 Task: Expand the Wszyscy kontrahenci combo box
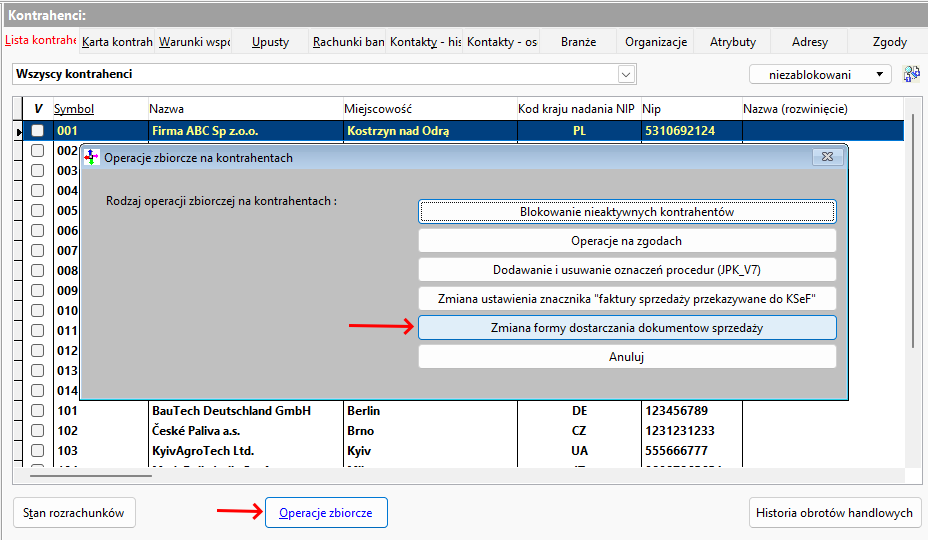[x=626, y=74]
